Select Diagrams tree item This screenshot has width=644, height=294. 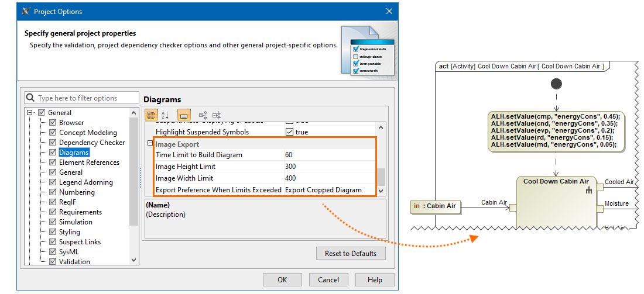[74, 153]
